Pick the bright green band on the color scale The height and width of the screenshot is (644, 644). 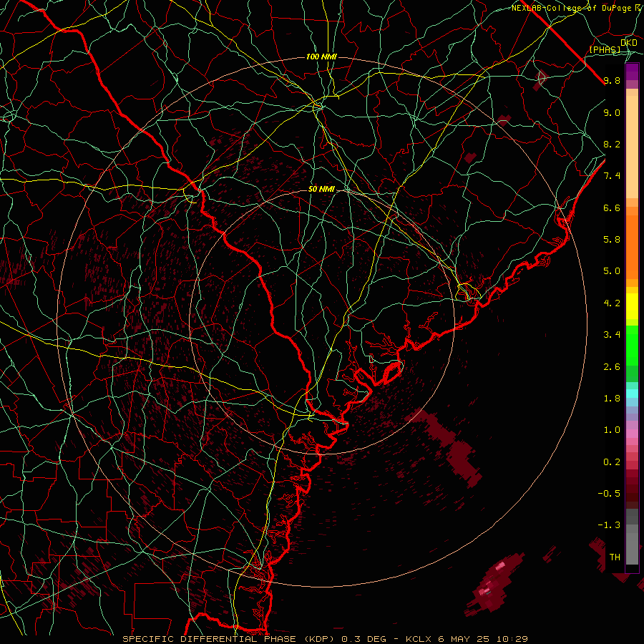coord(632,345)
